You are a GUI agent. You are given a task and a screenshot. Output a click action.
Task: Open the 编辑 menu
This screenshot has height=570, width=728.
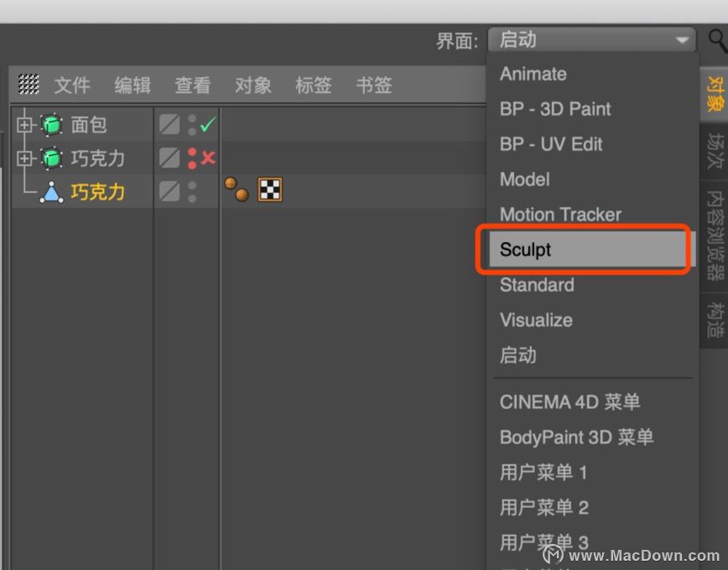tap(133, 85)
